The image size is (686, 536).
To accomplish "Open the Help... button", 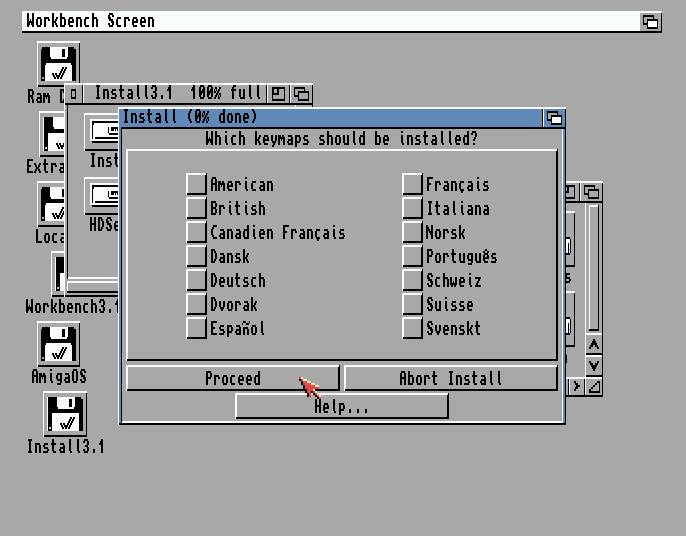I will tap(341, 406).
